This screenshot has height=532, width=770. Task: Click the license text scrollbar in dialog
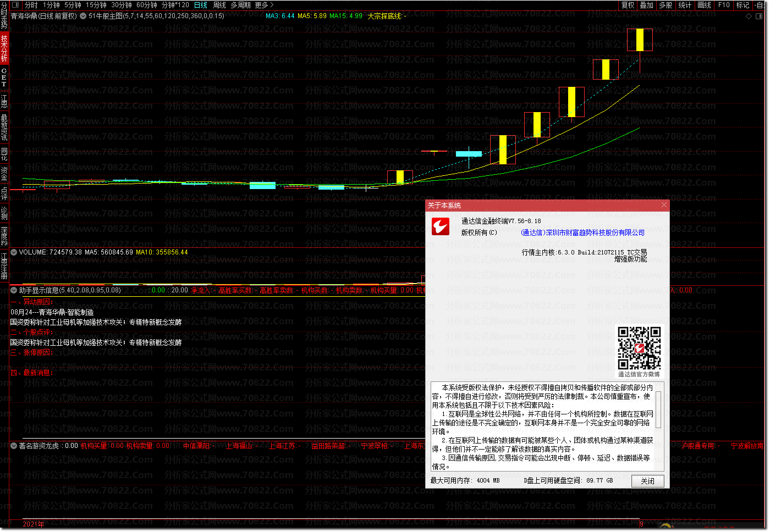pyautogui.click(x=658, y=409)
